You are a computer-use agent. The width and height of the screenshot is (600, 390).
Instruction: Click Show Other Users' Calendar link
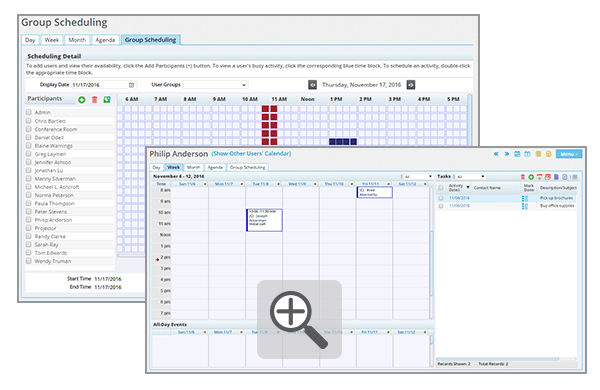coord(251,153)
